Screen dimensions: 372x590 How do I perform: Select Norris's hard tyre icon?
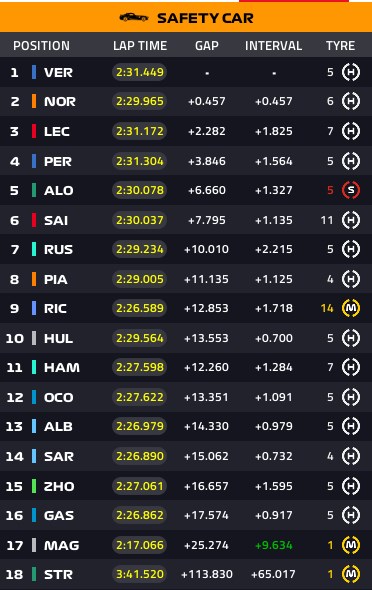pyautogui.click(x=351, y=101)
